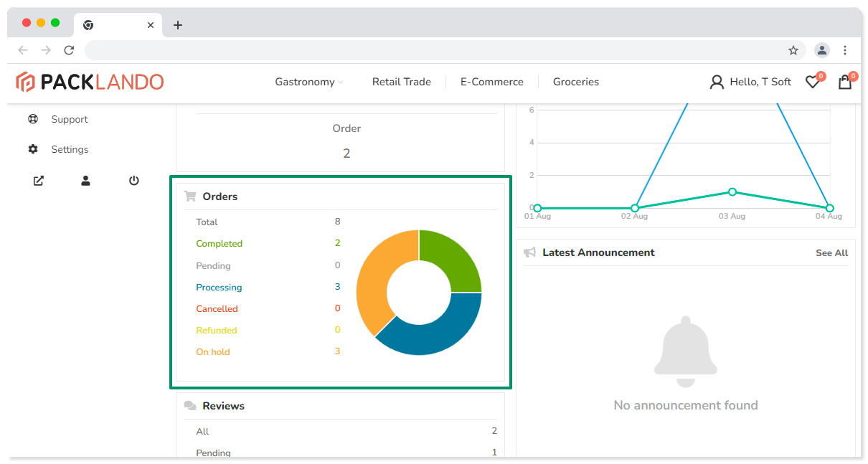The height and width of the screenshot is (464, 868).
Task: Click the 04 Aug green chart point
Action: pos(829,208)
